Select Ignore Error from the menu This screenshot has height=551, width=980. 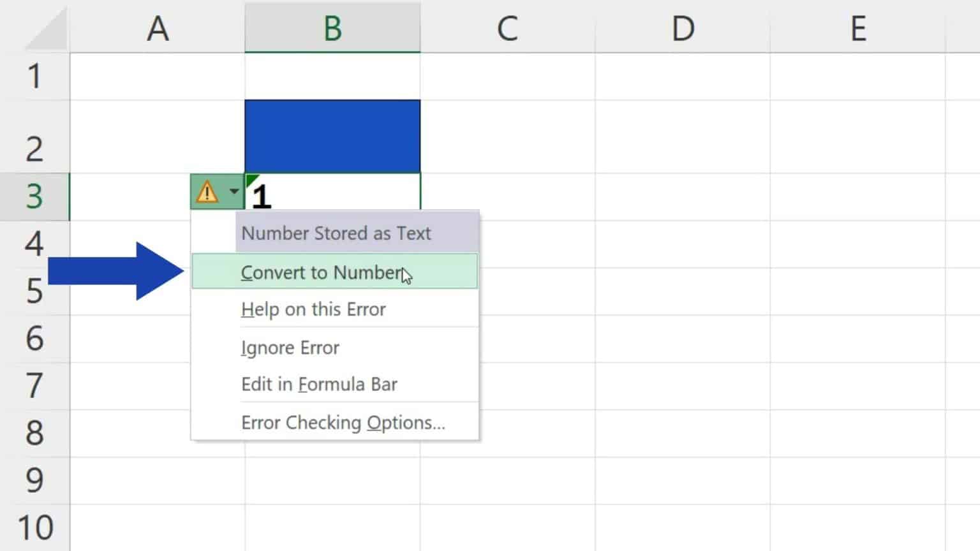290,348
